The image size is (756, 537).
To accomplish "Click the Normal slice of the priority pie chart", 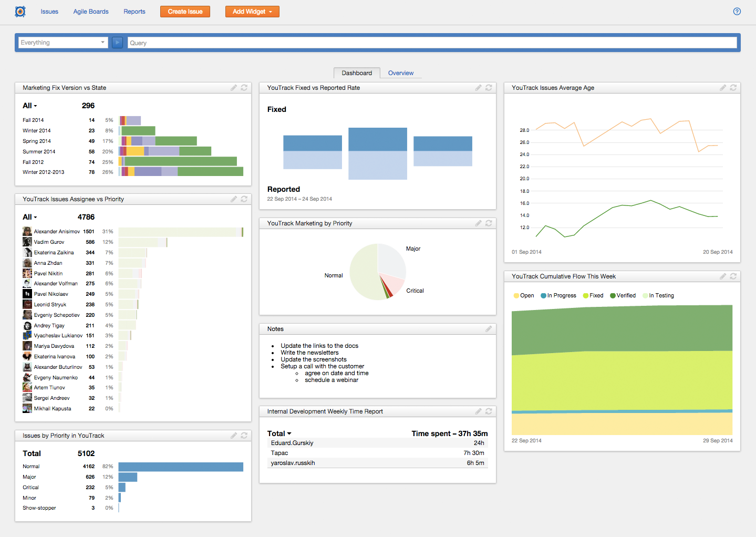I will [x=364, y=273].
